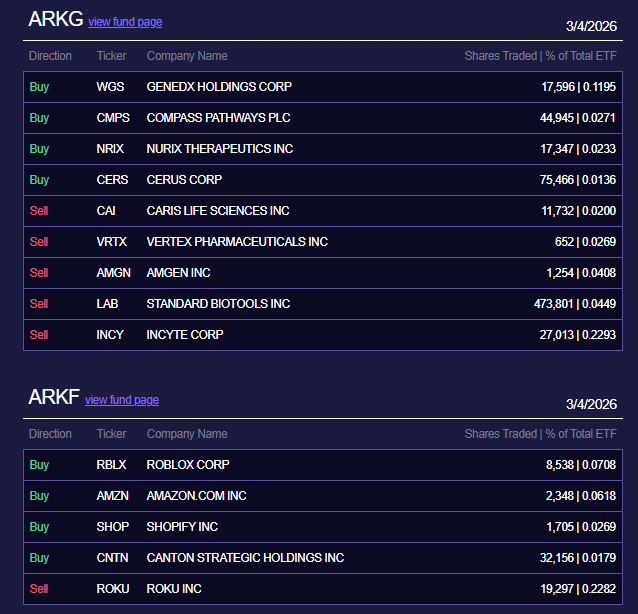Screen dimensions: 638x614
Task: Open ARKF view fund page link
Action: (122, 400)
